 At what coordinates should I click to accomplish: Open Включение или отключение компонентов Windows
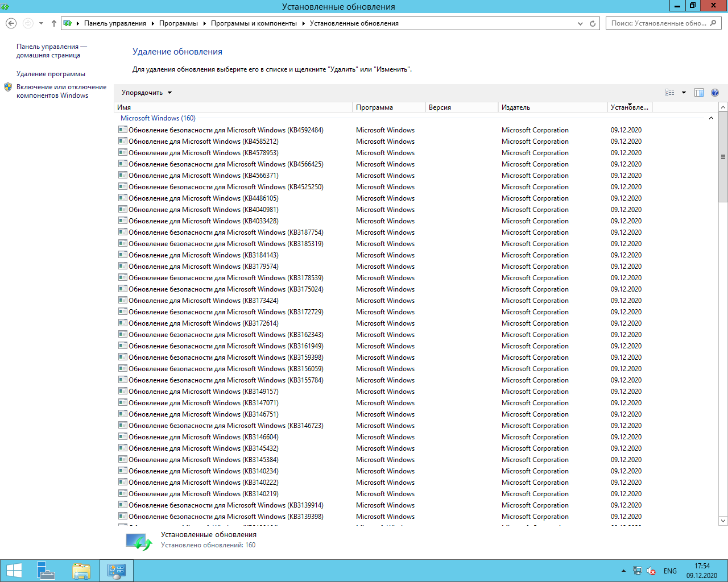point(61,91)
